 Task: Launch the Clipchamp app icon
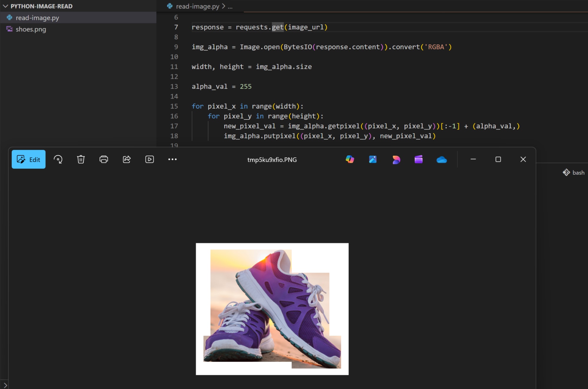(x=419, y=159)
